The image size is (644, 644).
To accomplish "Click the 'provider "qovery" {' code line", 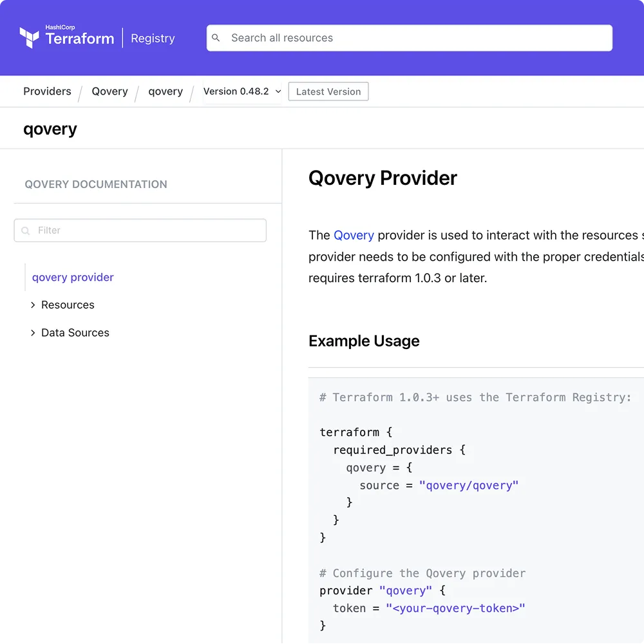I will [383, 591].
